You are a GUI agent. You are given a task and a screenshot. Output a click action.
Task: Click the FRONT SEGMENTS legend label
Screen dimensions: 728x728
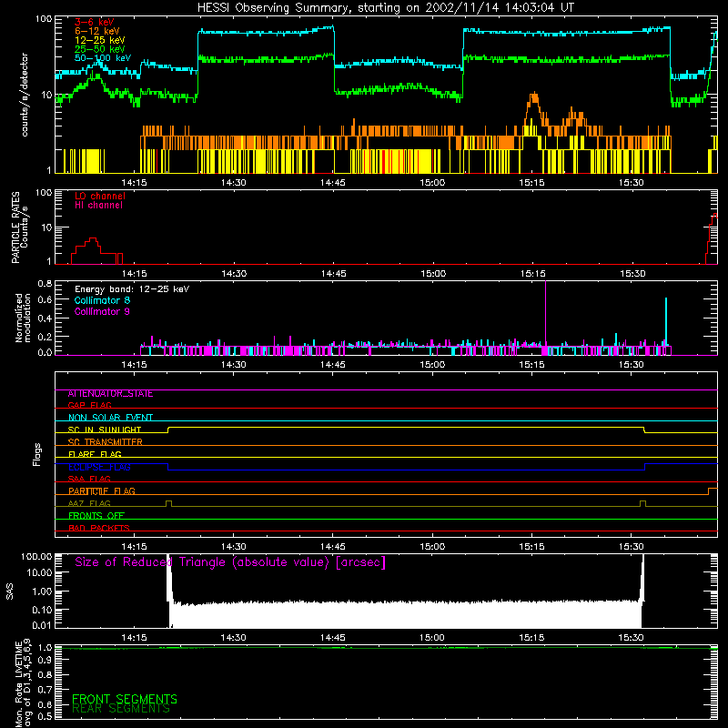point(125,699)
